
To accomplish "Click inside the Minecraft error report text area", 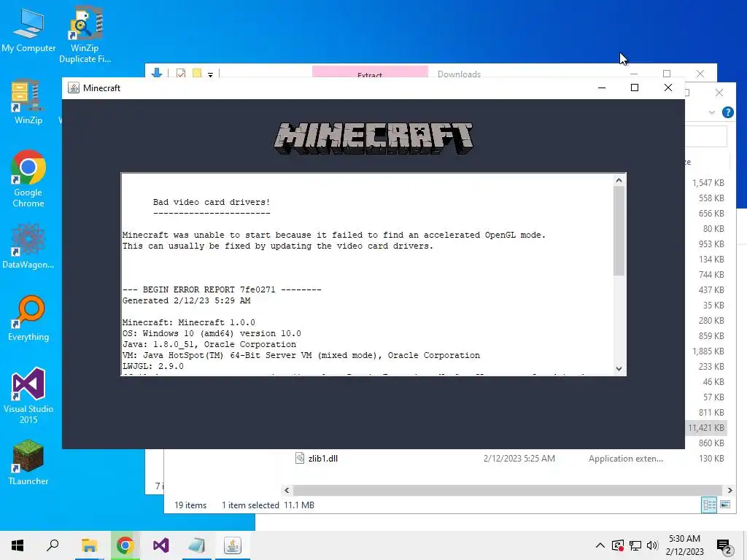I will (367, 274).
